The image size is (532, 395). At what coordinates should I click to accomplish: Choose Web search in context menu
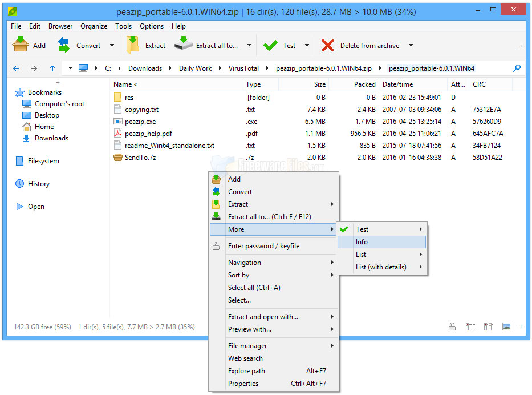(x=274, y=358)
